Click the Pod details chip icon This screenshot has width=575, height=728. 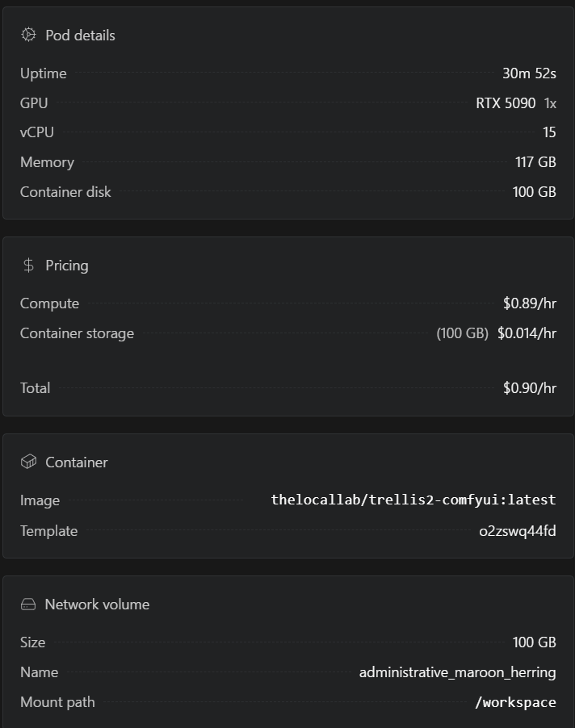click(x=28, y=35)
